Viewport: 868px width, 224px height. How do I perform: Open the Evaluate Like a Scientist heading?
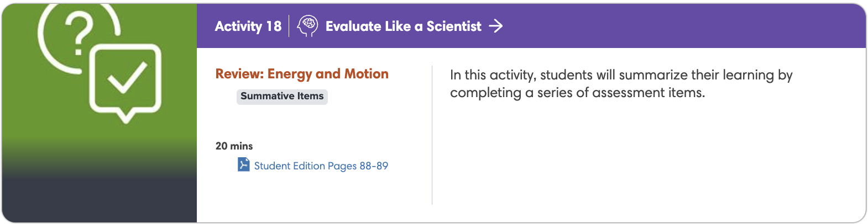pyautogui.click(x=403, y=26)
